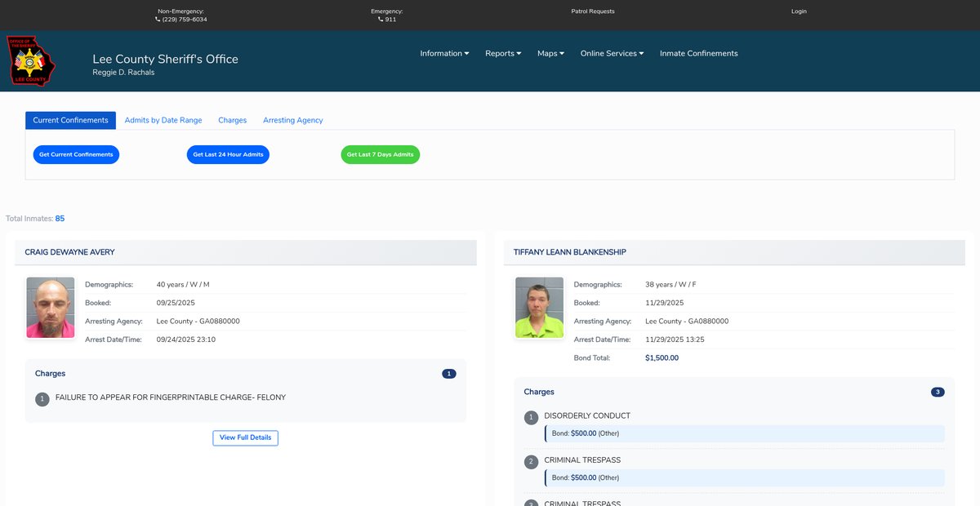Switch to the Arresting Agency tab

[x=292, y=120]
